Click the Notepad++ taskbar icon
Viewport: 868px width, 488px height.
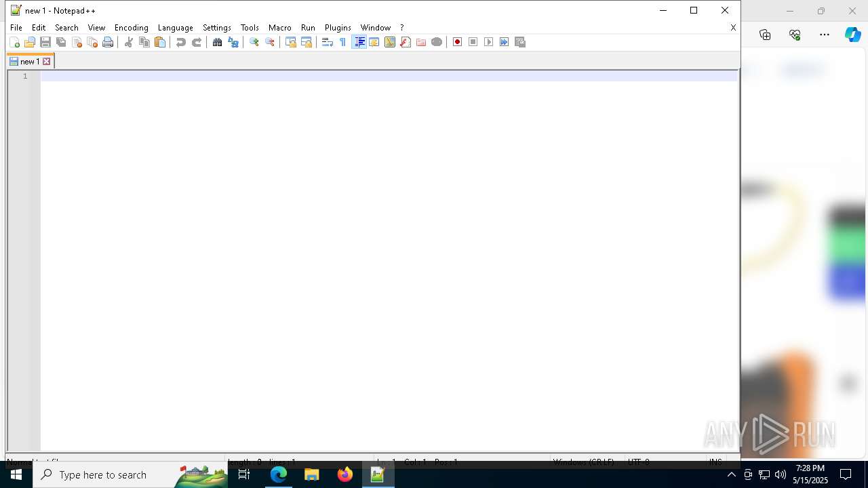tap(378, 474)
